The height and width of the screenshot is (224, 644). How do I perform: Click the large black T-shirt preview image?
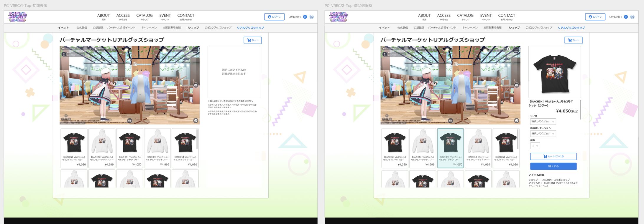[x=555, y=72]
